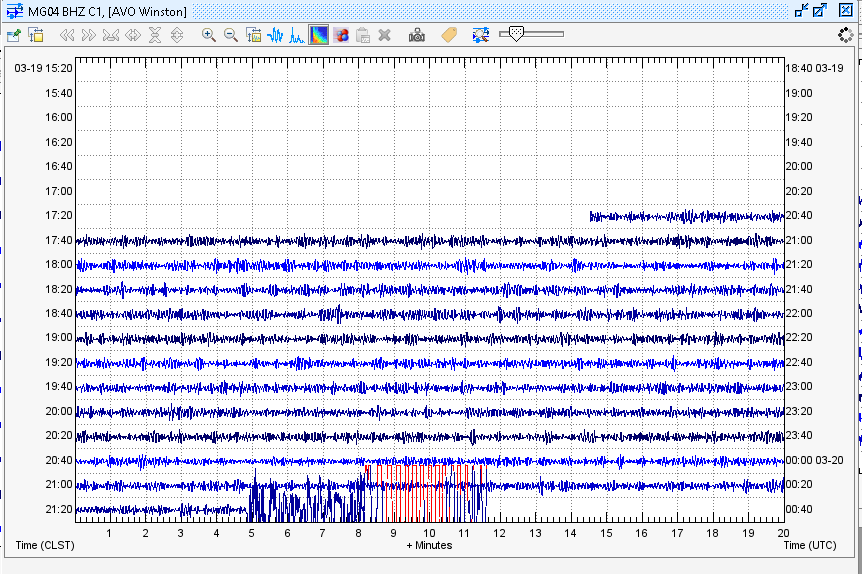This screenshot has height=574, width=862.
Task: Click the first toolbar icon with green arrow
Action: pos(14,36)
